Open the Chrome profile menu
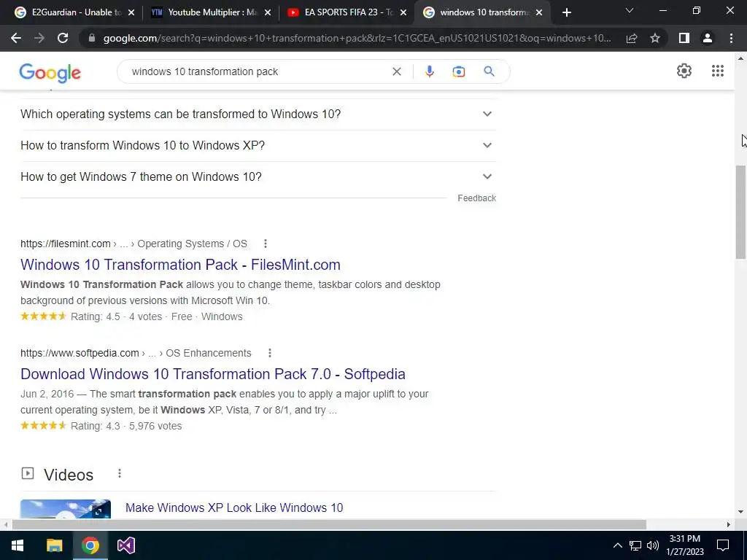747x560 pixels. click(x=708, y=38)
